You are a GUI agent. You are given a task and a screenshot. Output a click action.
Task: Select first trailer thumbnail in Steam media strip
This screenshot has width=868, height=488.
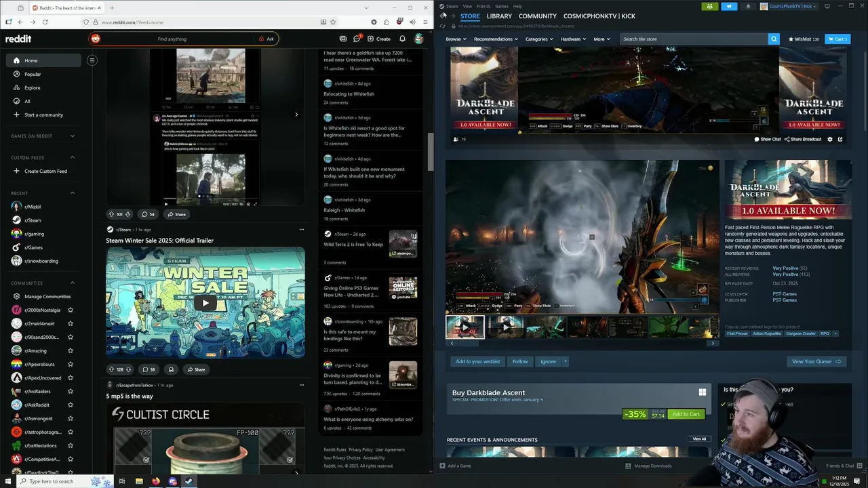(465, 327)
